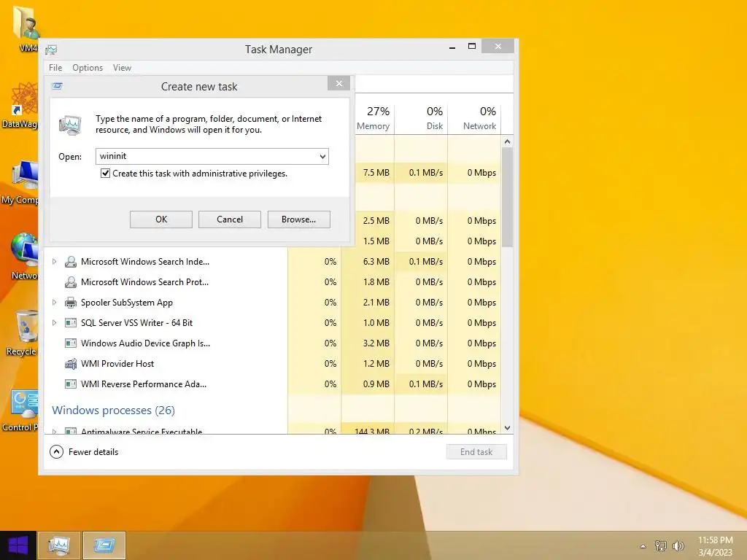The width and height of the screenshot is (747, 560).
Task: Select the WMI Provider Host icon
Action: pyautogui.click(x=71, y=364)
